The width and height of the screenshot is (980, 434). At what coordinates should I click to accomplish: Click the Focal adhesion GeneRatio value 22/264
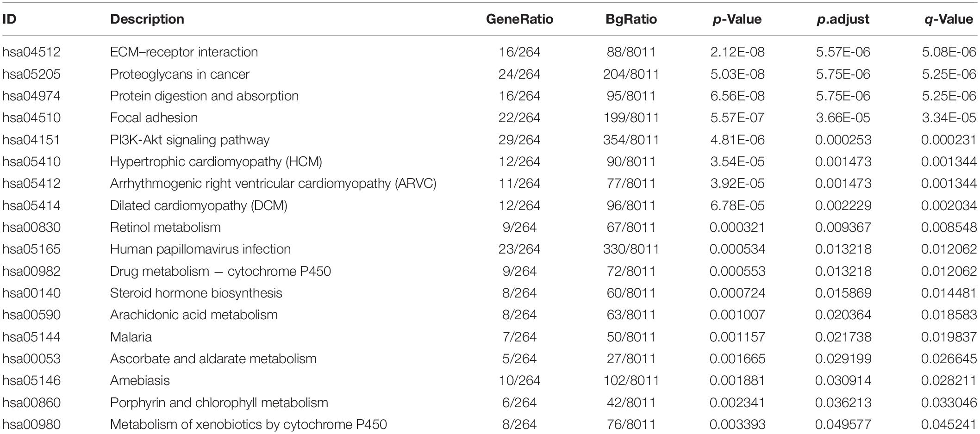519,118
